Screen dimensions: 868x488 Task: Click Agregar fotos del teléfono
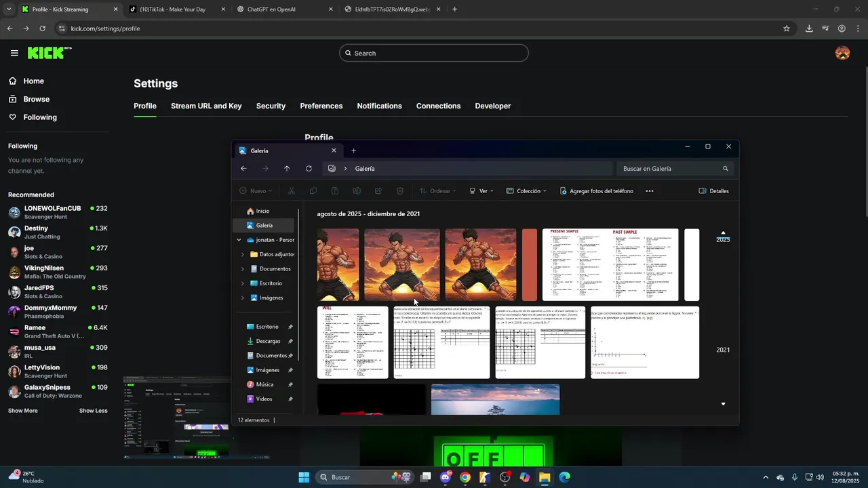point(597,191)
